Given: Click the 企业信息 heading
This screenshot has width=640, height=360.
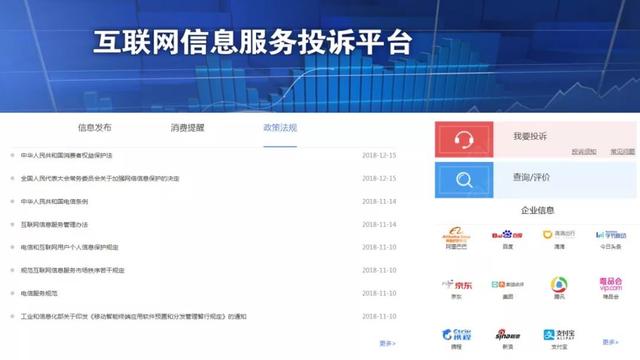Looking at the screenshot, I should (x=537, y=210).
